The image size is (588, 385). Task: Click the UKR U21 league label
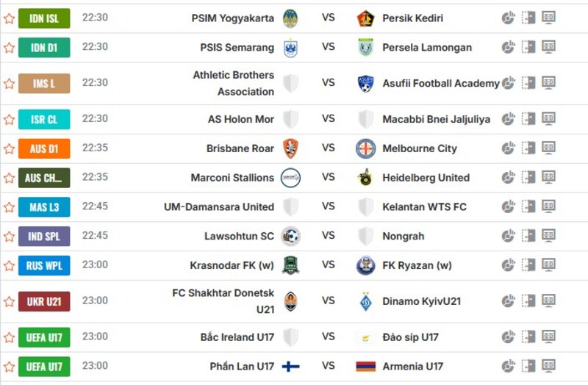pyautogui.click(x=44, y=301)
